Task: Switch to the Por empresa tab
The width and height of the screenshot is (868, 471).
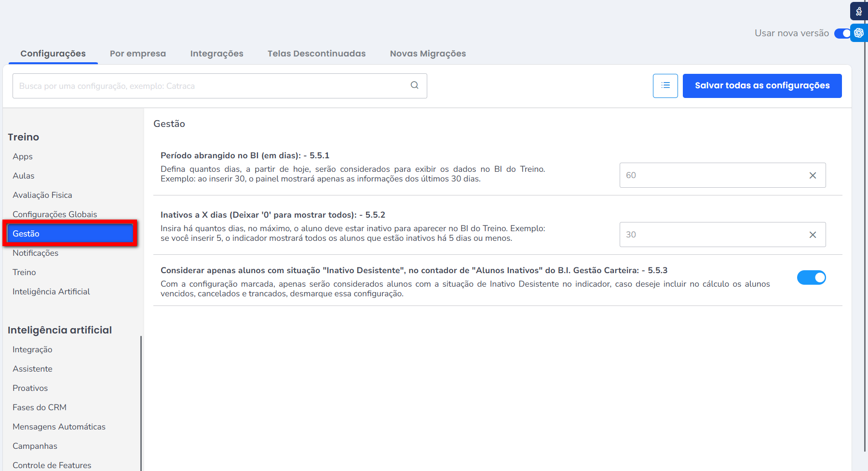Action: pos(137,54)
